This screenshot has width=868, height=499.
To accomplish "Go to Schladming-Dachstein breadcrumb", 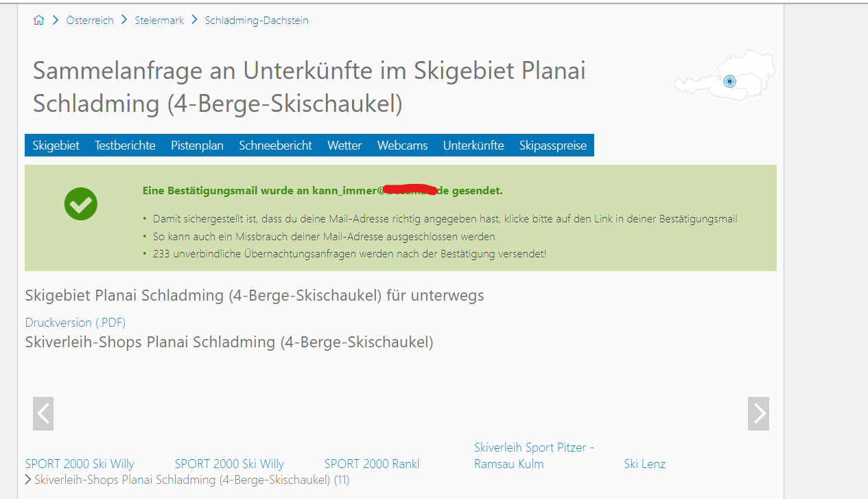I will 257,21.
